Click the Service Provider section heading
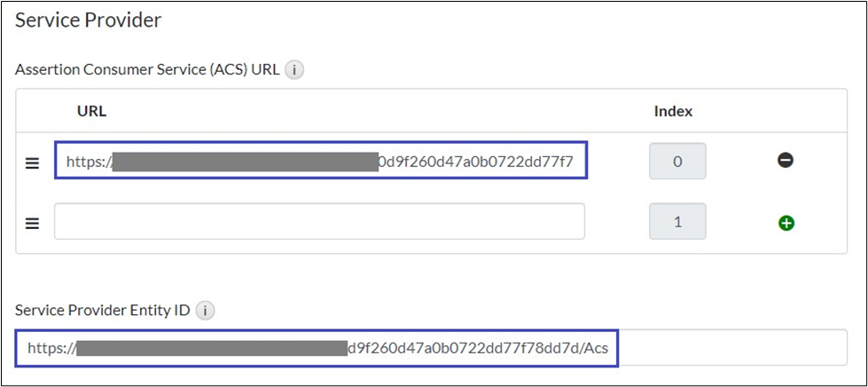This screenshot has width=868, height=387. tap(89, 20)
